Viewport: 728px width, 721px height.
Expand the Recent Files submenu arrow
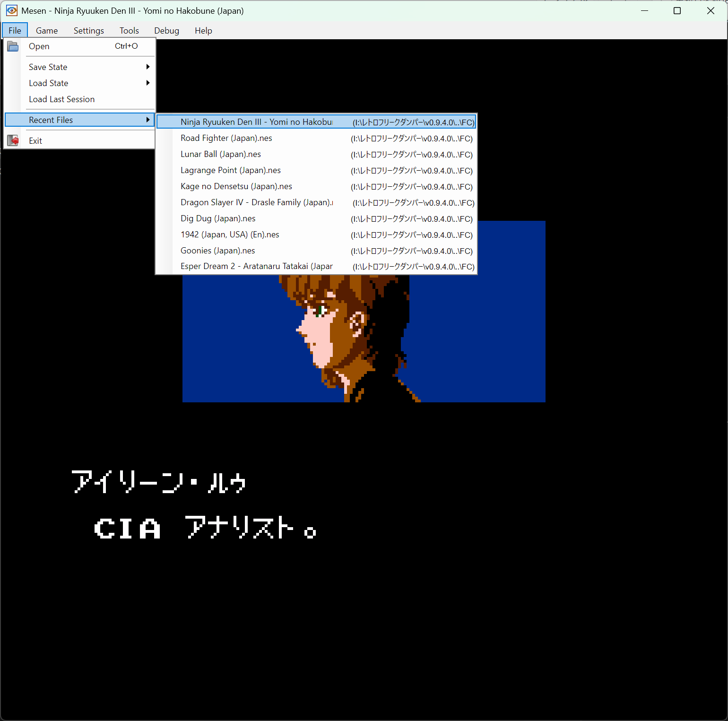point(147,120)
